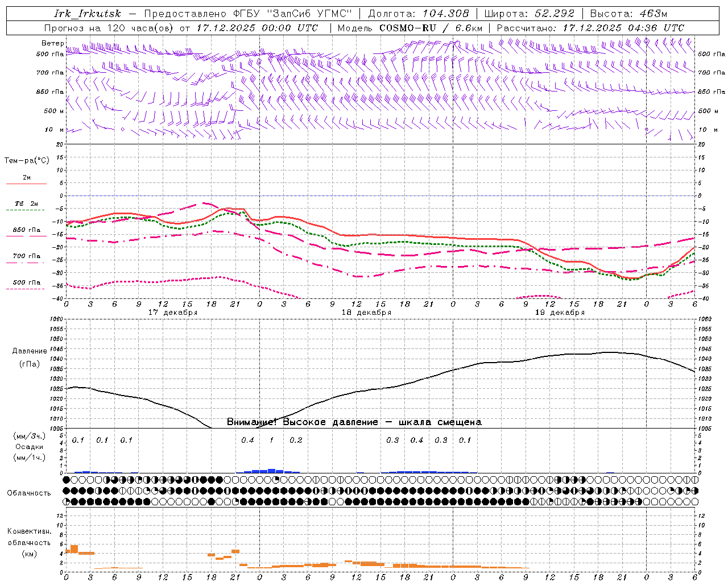The width and height of the screenshot is (728, 582).
Task: Click the Irk_Irkutsk station title
Action: click(88, 14)
